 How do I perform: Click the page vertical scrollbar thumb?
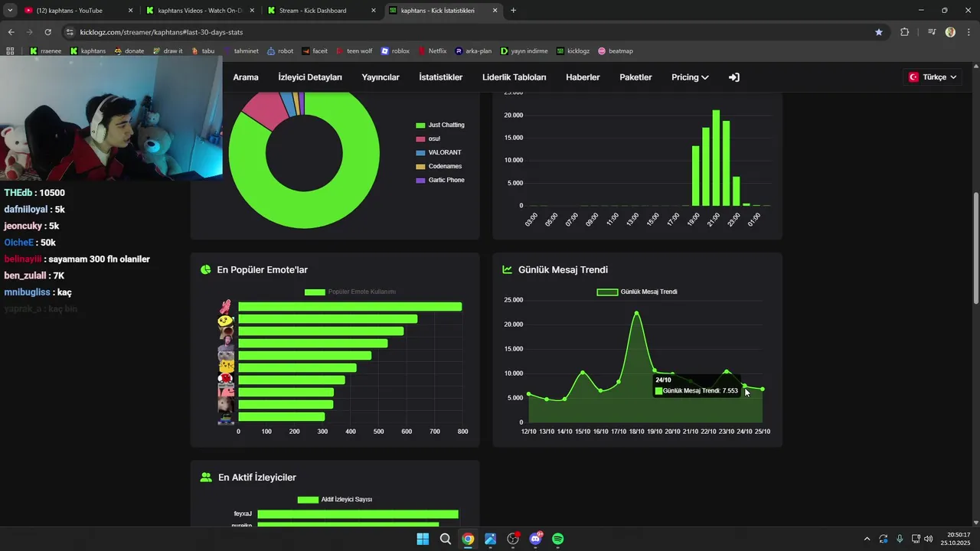pos(975,248)
